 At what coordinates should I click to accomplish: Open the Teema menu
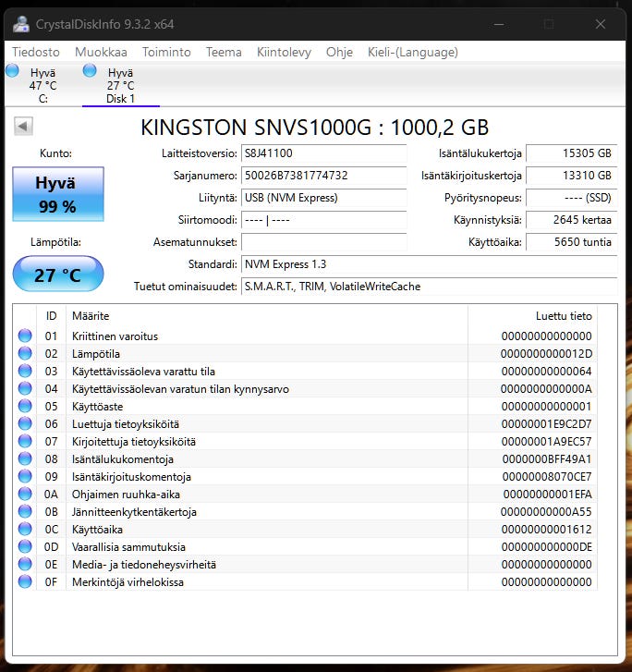(x=224, y=53)
